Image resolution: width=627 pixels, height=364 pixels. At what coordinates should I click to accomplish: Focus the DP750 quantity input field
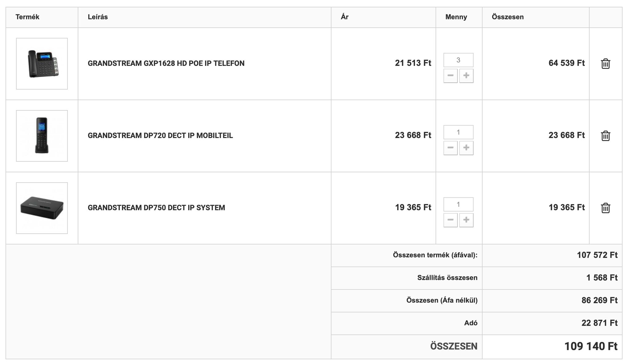click(458, 204)
